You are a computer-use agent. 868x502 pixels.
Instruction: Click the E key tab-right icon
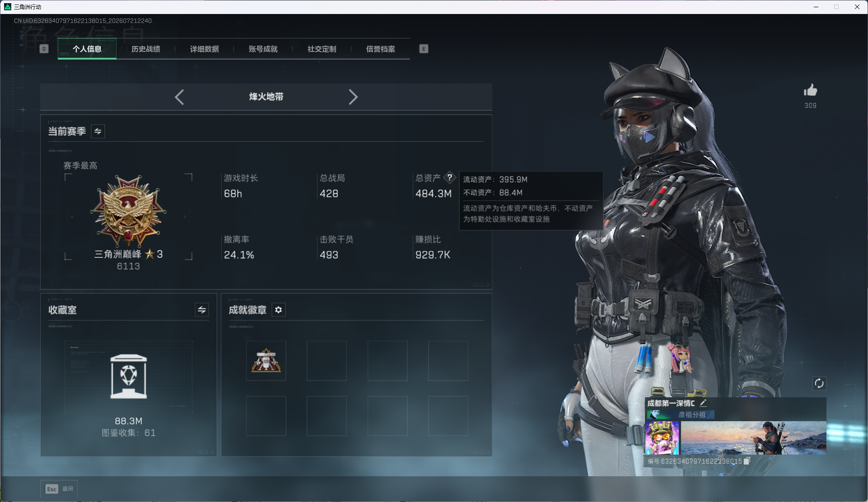point(424,49)
